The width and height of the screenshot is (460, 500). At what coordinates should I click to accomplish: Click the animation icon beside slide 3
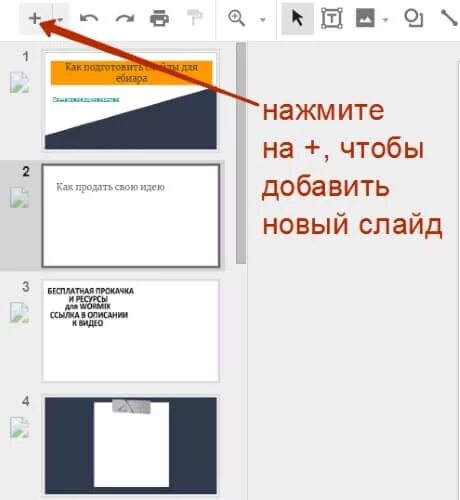[x=19, y=313]
